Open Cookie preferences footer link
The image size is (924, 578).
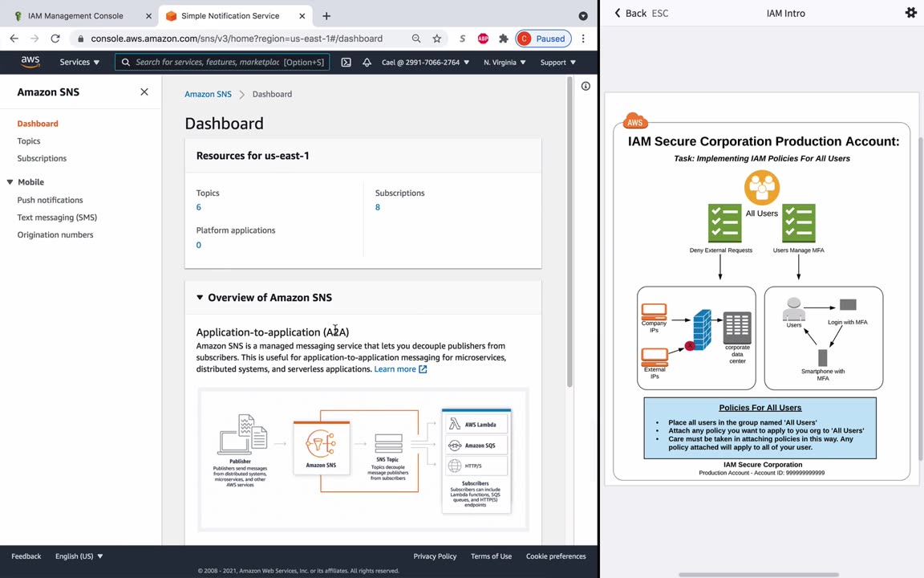click(556, 556)
